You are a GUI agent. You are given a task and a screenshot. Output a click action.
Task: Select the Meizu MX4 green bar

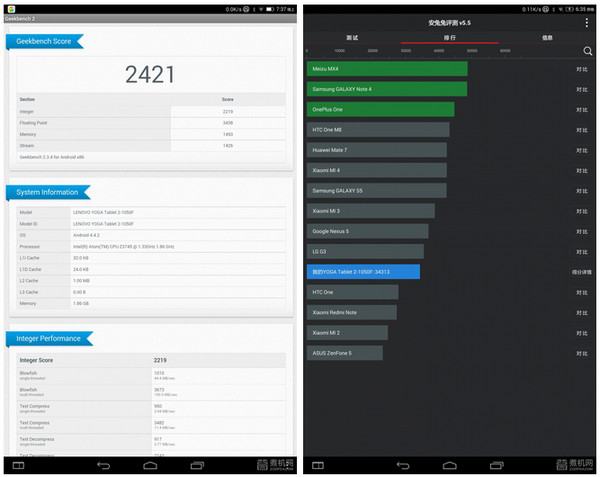(387, 69)
